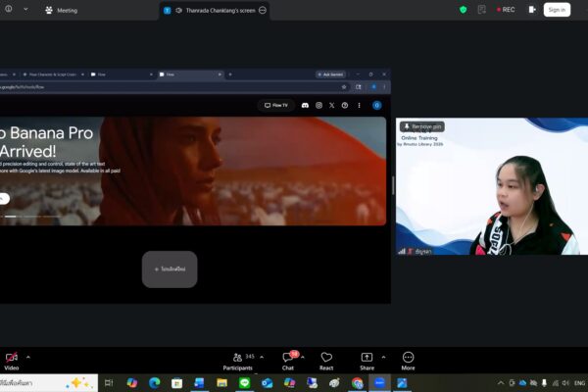Switch to the Flow Character & Script Creator tab
Screen dimensions: 588x392
[53, 74]
